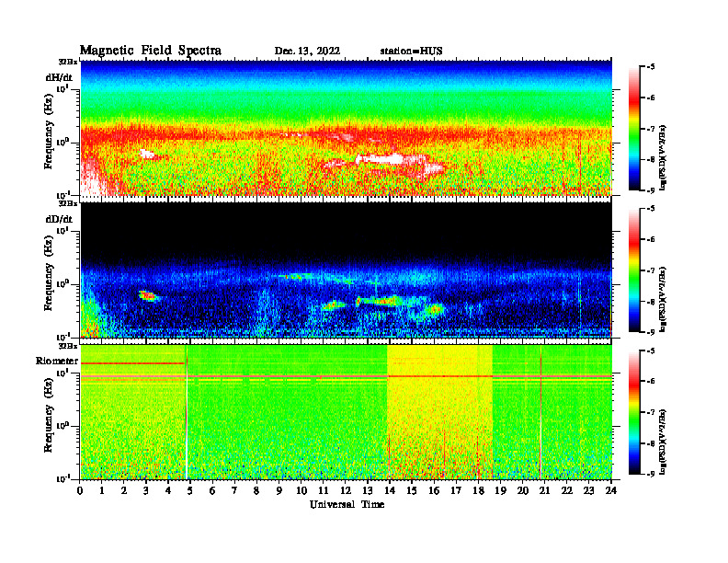Screen dimensions: 728x563
Task: Click the time-axis tick label "22"
Action: [567, 491]
